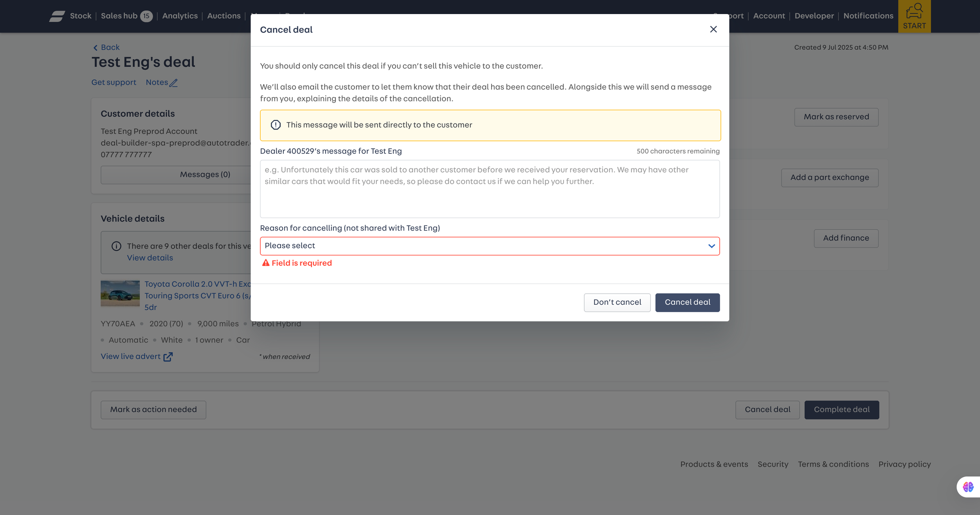Open Terms & conditions footer link

[x=833, y=464]
